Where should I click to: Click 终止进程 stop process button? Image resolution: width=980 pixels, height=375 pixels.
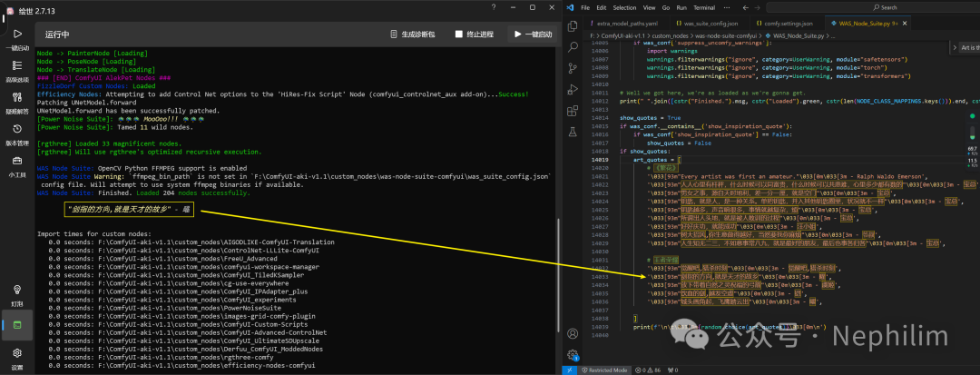pos(476,35)
